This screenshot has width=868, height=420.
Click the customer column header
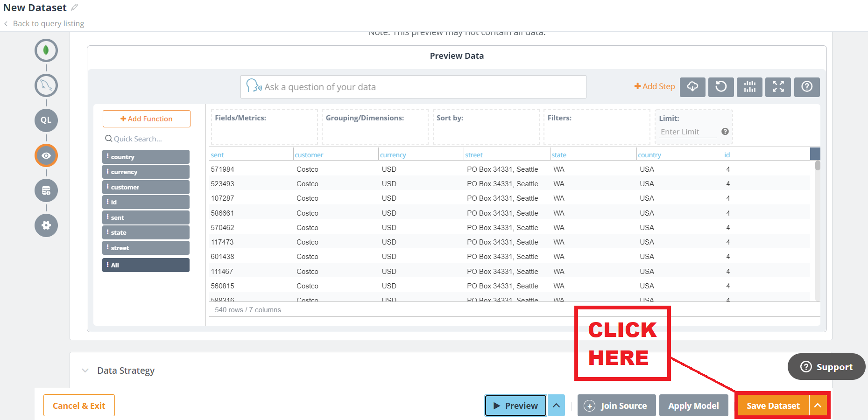pyautogui.click(x=309, y=155)
